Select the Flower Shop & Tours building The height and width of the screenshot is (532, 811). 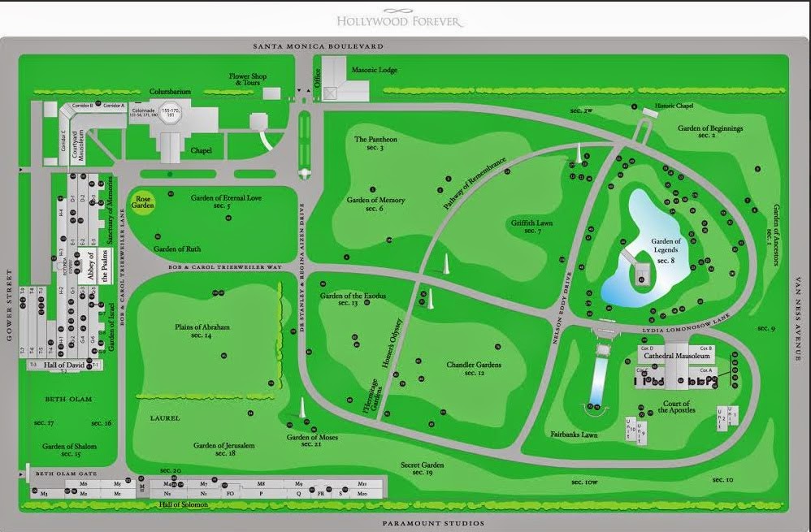coord(271,93)
